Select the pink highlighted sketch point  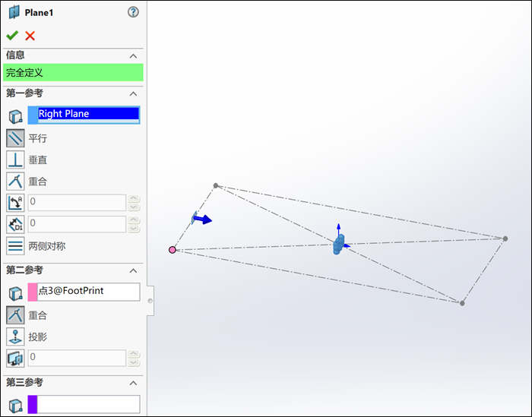[x=173, y=250]
